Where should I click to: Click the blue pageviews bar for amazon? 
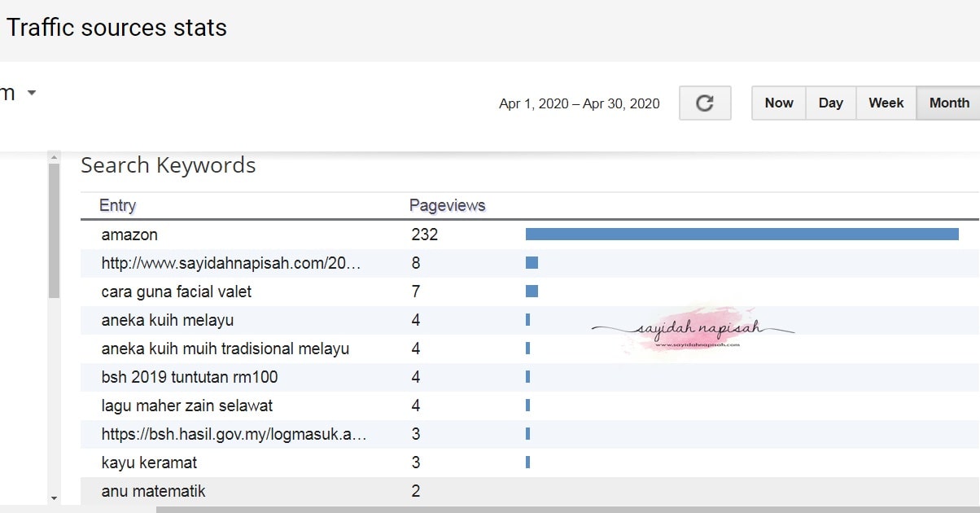pyautogui.click(x=742, y=234)
